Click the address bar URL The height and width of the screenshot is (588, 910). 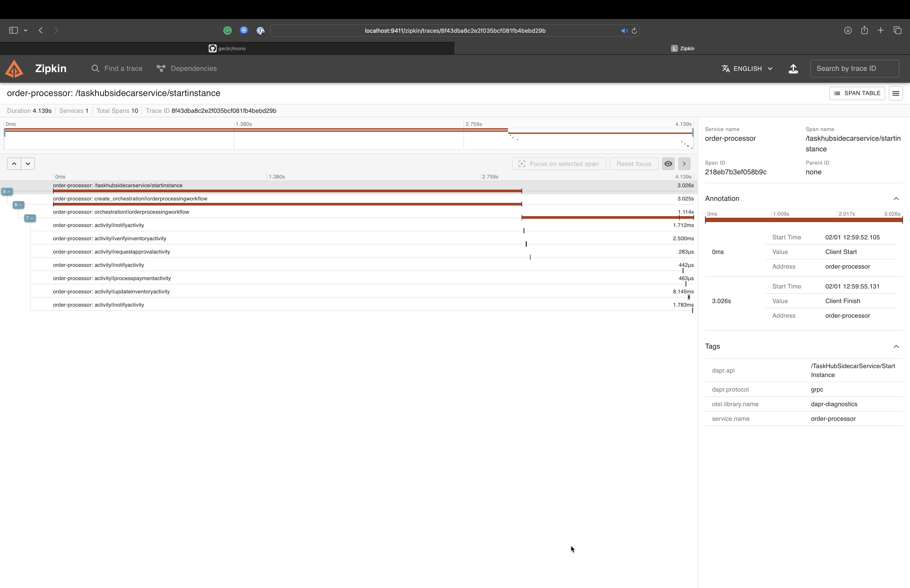(455, 31)
